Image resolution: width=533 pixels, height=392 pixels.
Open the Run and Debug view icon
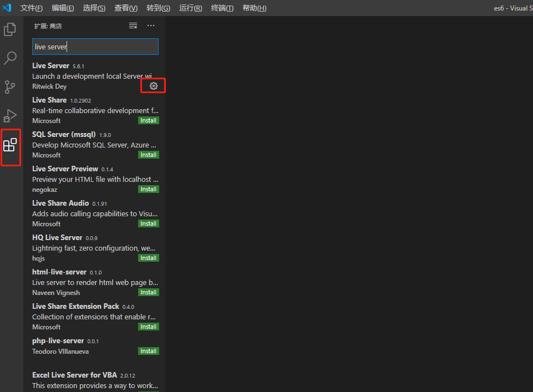click(10, 116)
